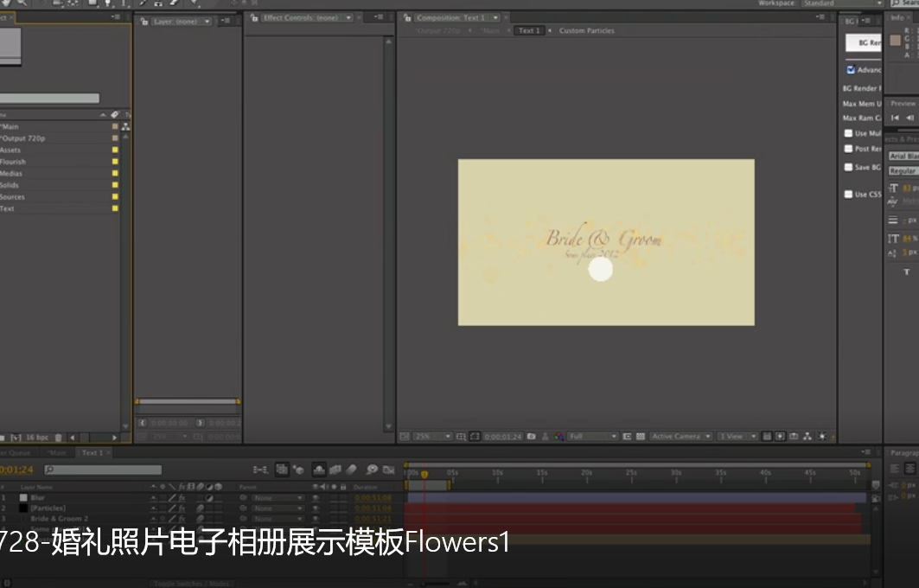Screen dimensions: 919x588
Task: Click the BG Render button
Action: (864, 42)
